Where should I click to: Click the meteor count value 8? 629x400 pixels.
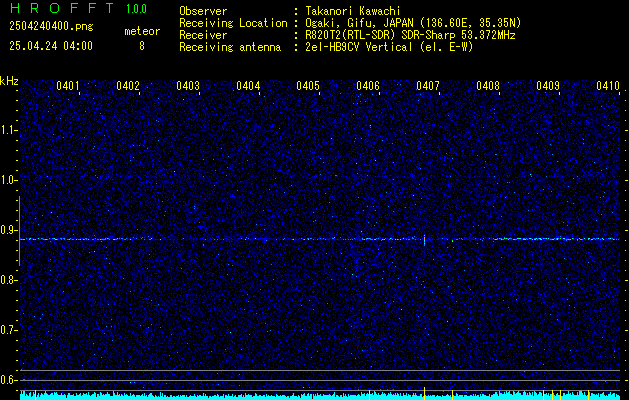142,46
